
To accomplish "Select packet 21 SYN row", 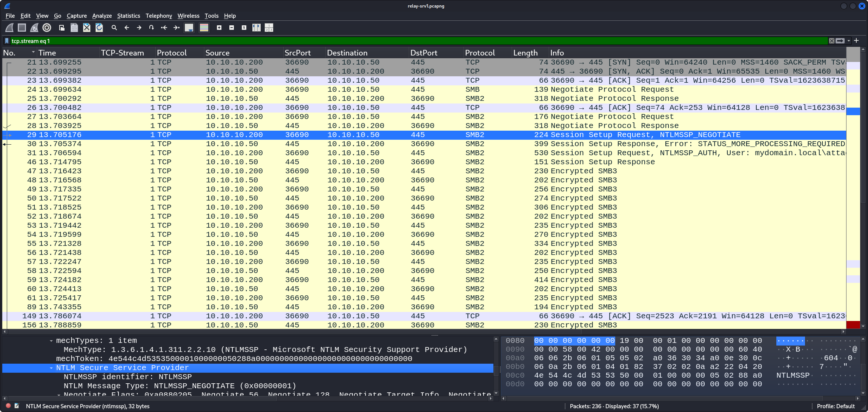I will point(424,62).
